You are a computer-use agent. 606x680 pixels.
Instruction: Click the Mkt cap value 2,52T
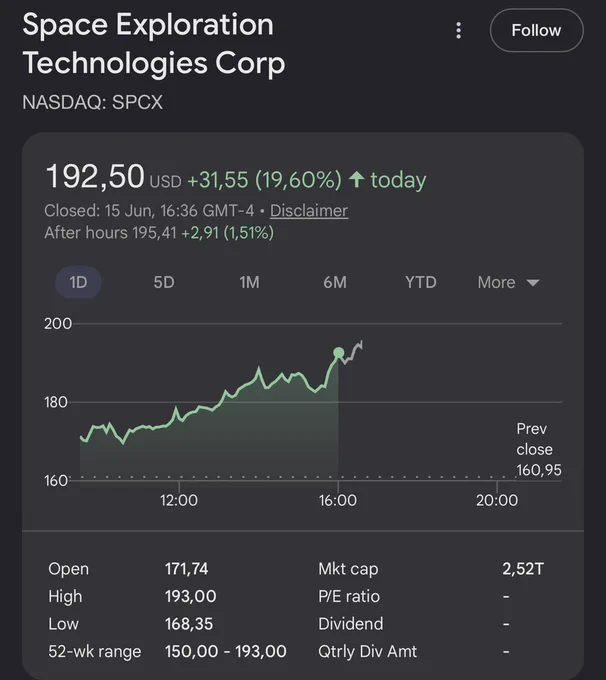click(523, 569)
